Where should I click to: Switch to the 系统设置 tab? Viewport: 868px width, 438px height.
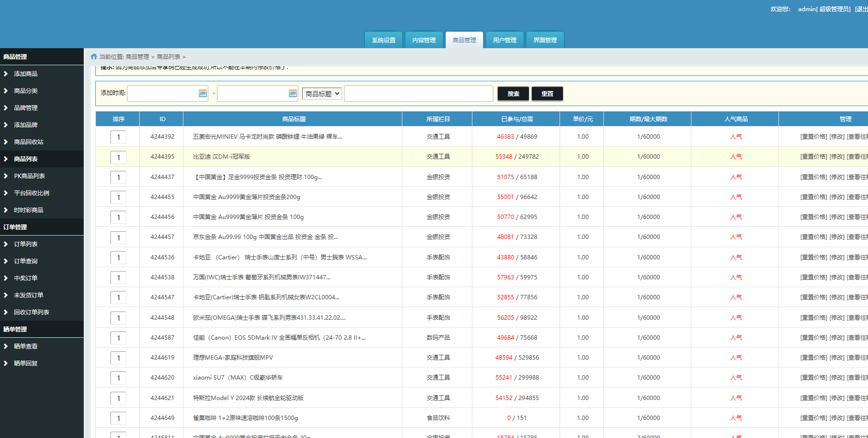(384, 40)
